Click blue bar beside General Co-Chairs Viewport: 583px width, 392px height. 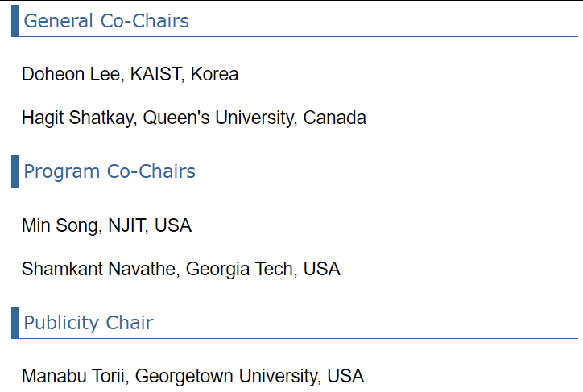(14, 21)
